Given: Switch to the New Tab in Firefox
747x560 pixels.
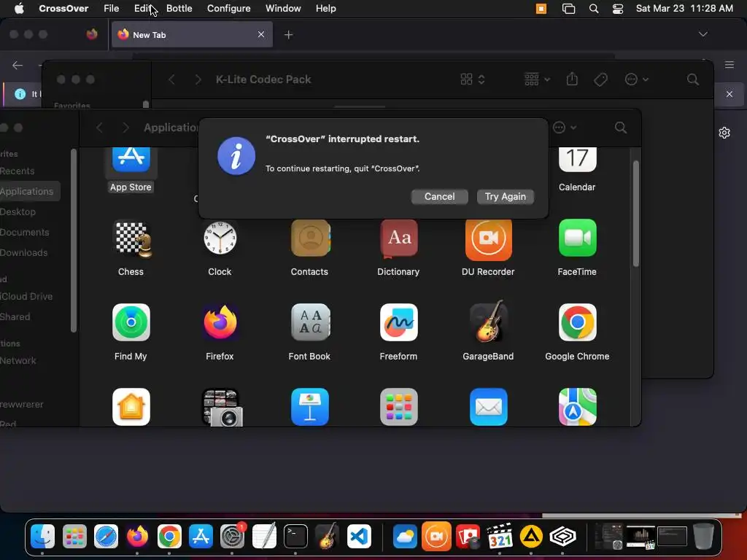Looking at the screenshot, I should (192, 34).
